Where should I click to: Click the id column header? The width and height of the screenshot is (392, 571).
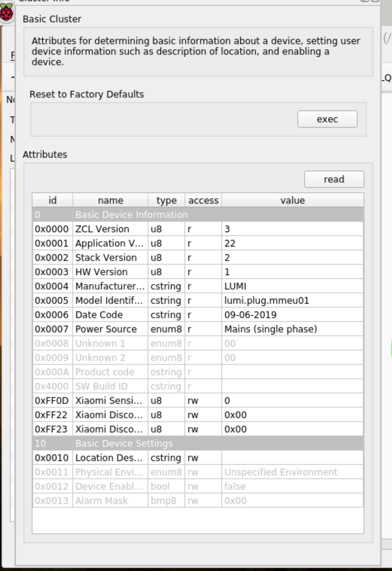pos(52,200)
